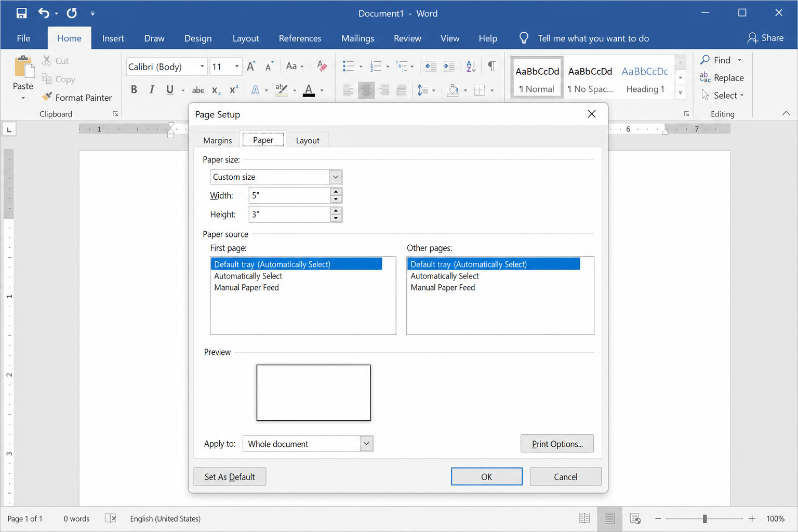Open the Apply to dropdown
Image resolution: width=798 pixels, height=532 pixels.
[366, 444]
